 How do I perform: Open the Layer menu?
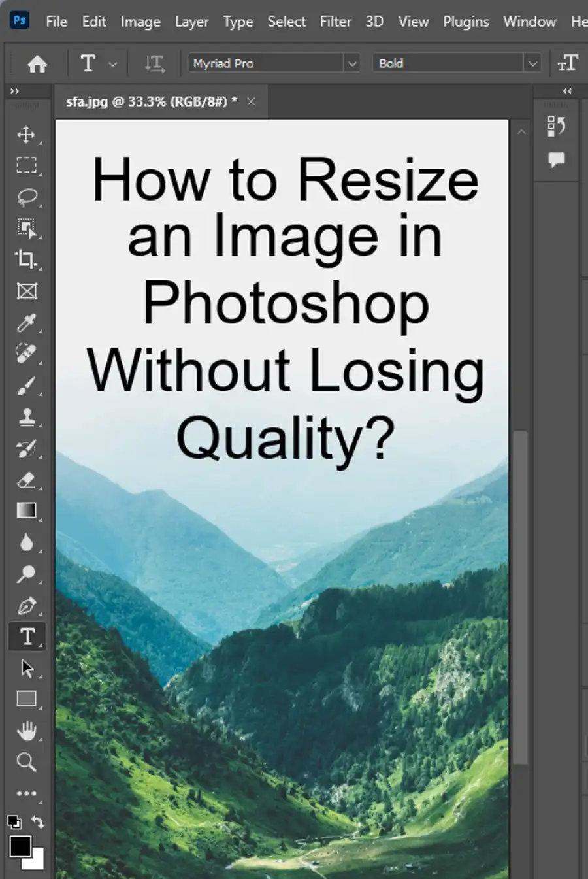(x=191, y=22)
